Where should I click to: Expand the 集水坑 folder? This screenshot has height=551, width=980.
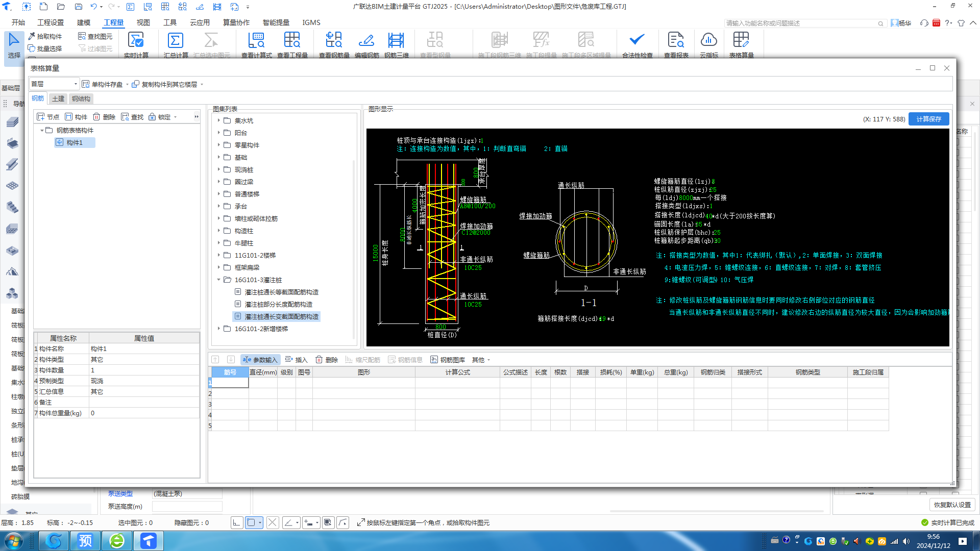tap(219, 120)
